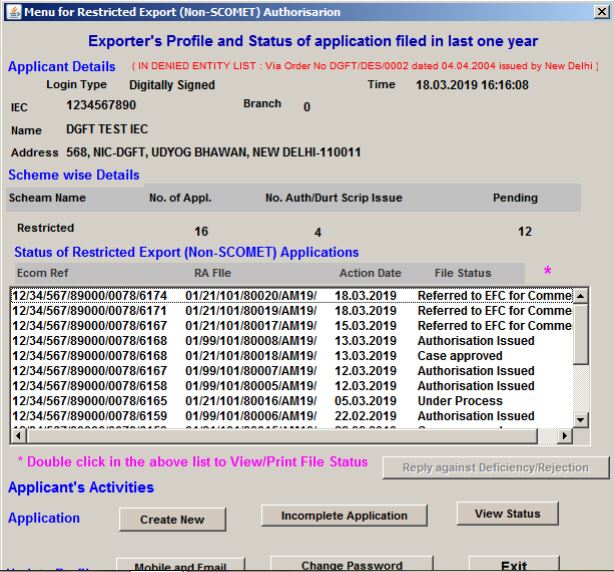The image size is (614, 572).
Task: Click the Branch value 0
Action: 307,107
